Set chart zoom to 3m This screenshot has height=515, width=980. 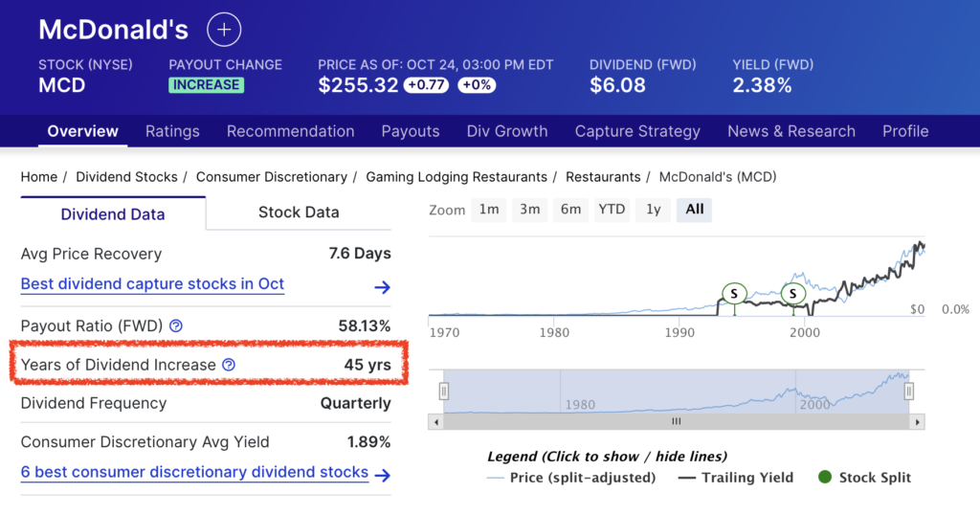[530, 210]
